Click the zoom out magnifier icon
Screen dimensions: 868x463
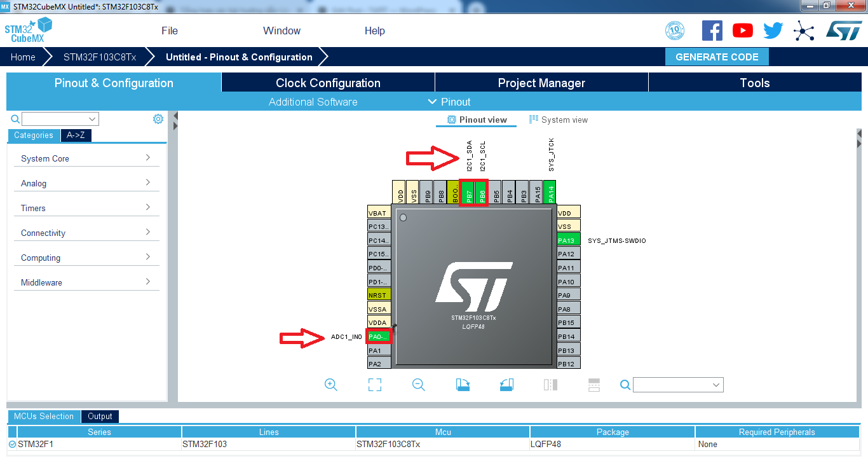pos(419,385)
